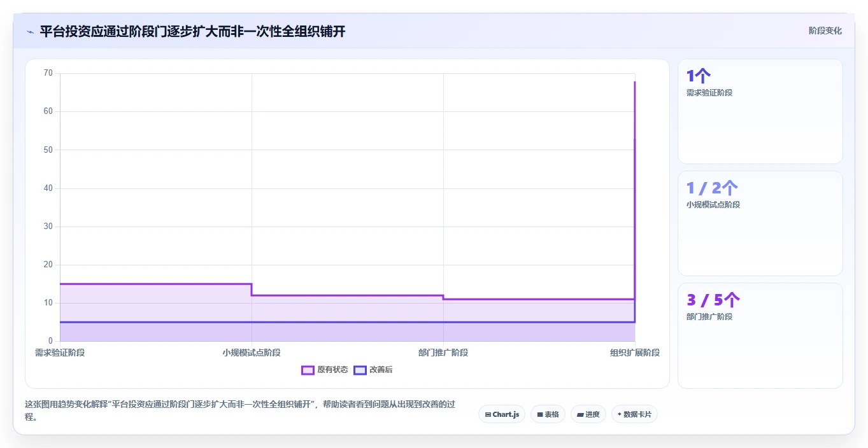Click the y-axis value 30
This screenshot has width=868, height=448.
click(x=48, y=227)
